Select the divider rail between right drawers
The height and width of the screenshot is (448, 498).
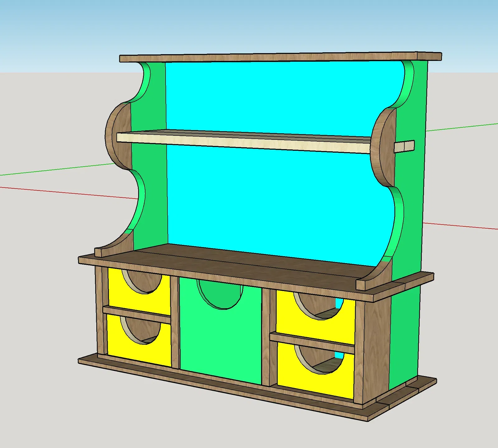(x=312, y=343)
